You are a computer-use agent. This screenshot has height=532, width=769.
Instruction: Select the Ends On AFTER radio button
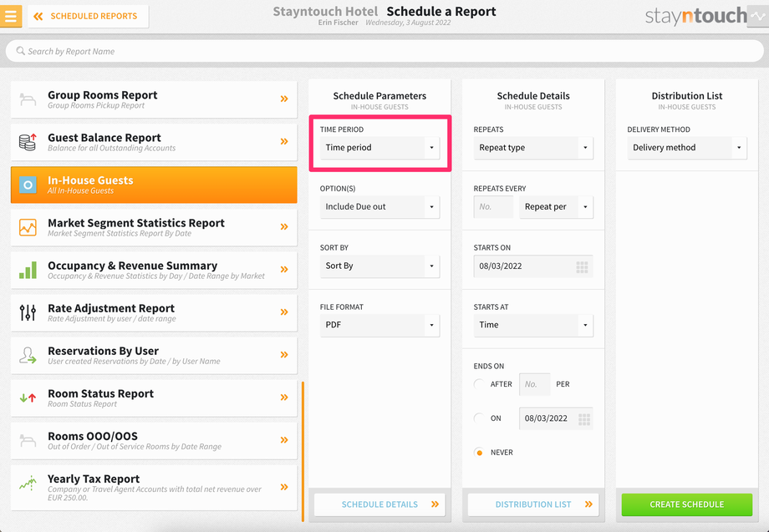point(479,384)
